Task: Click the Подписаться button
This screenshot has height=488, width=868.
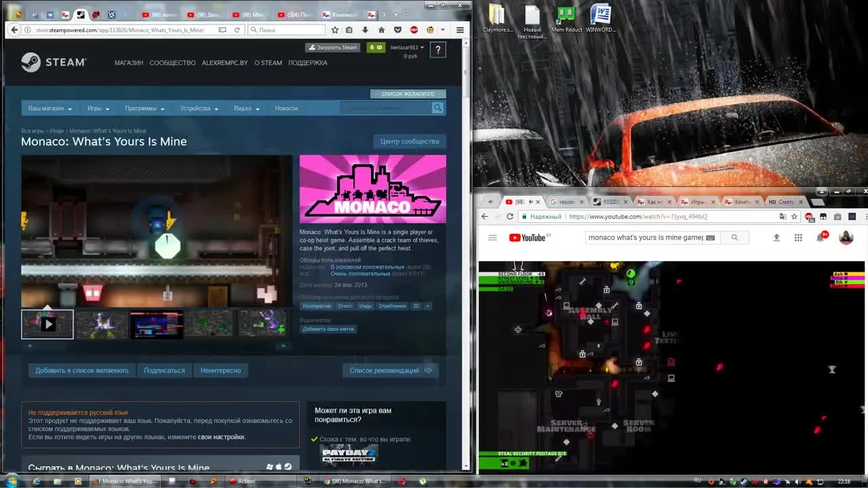Action: pyautogui.click(x=164, y=371)
